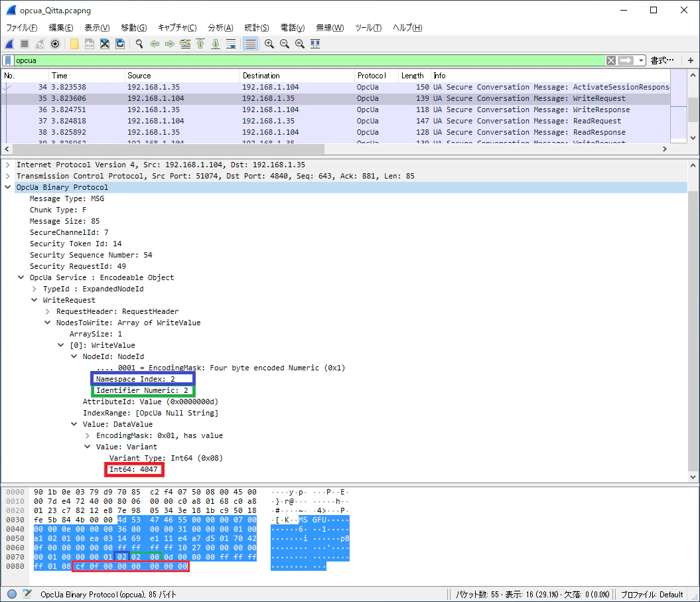Close the capture file icon

[x=105, y=44]
